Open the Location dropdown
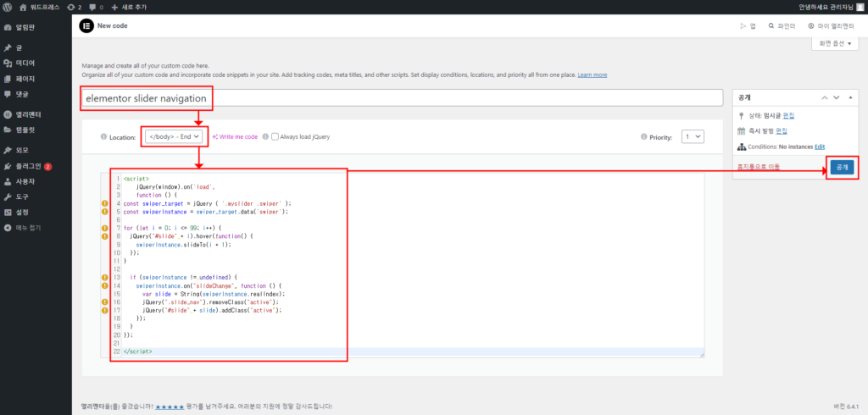The image size is (868, 415). coord(174,136)
